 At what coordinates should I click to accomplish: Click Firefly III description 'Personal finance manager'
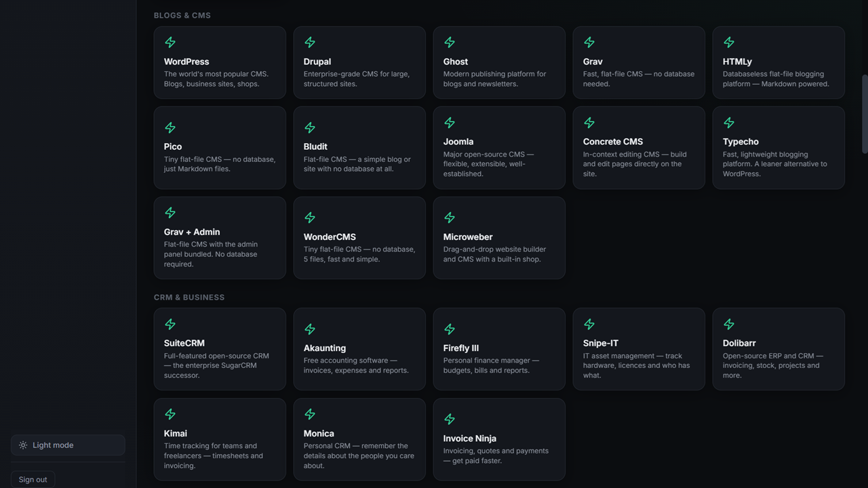(486, 361)
